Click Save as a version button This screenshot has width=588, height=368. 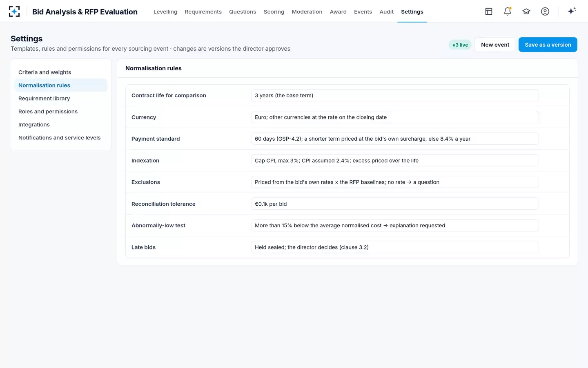(548, 45)
